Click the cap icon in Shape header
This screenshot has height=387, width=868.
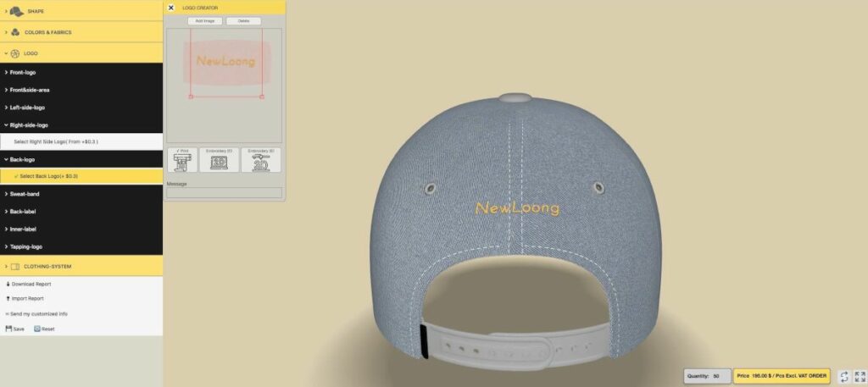tap(17, 11)
